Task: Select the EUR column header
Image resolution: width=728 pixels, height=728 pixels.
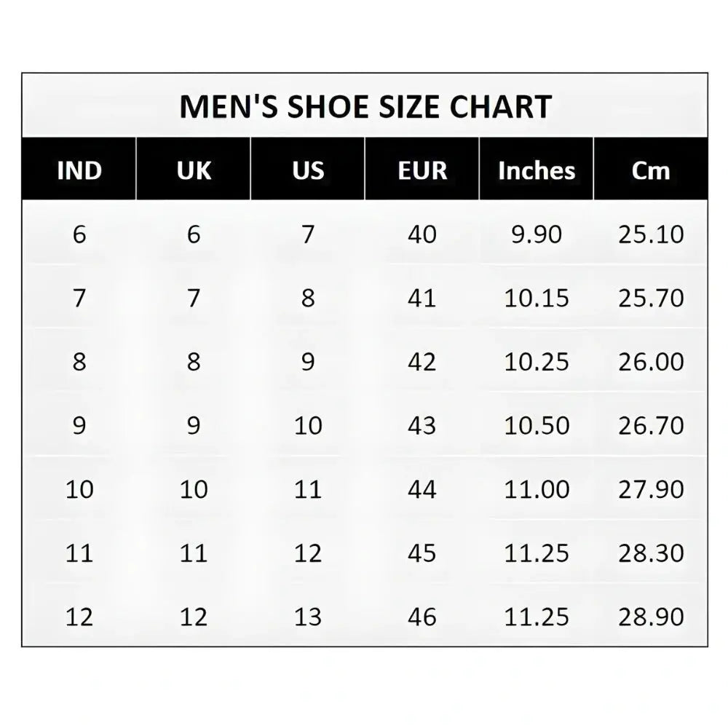Action: [x=422, y=170]
